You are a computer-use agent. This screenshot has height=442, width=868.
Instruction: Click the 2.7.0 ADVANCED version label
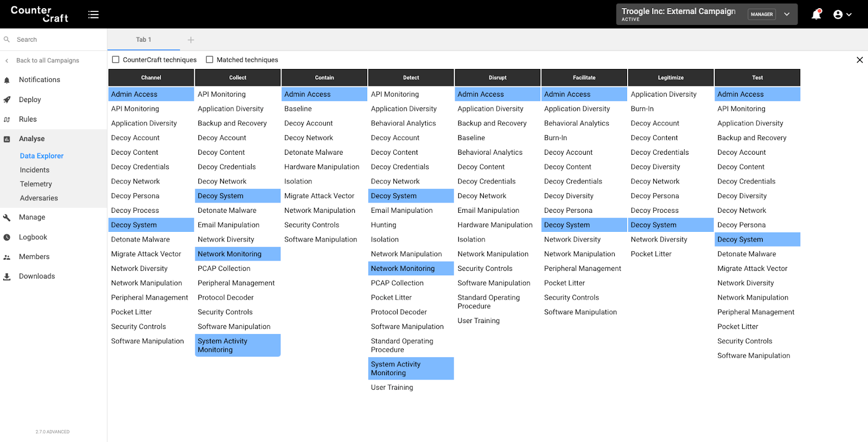[53, 432]
